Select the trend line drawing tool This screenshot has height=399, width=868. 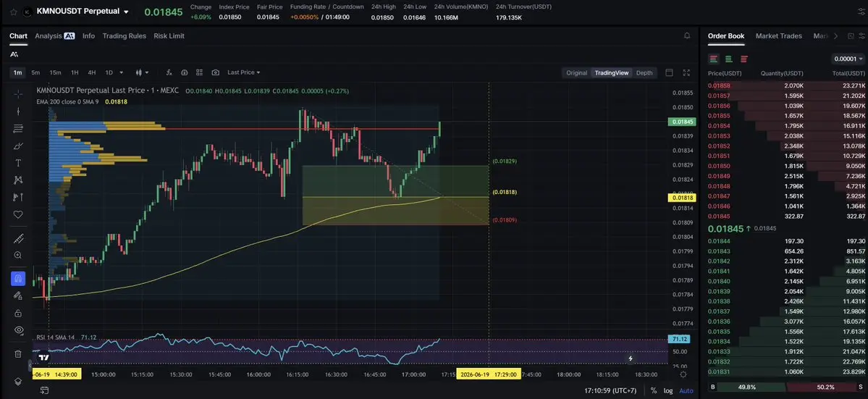coord(18,112)
